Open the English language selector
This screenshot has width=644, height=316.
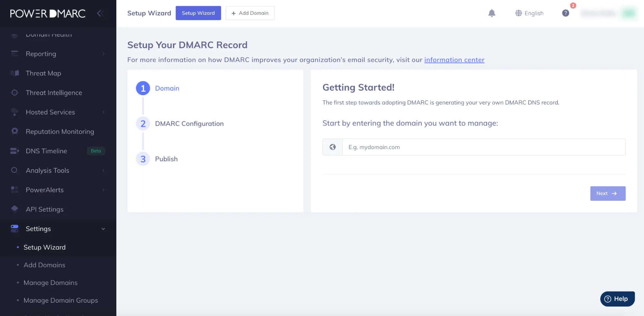[x=529, y=13]
